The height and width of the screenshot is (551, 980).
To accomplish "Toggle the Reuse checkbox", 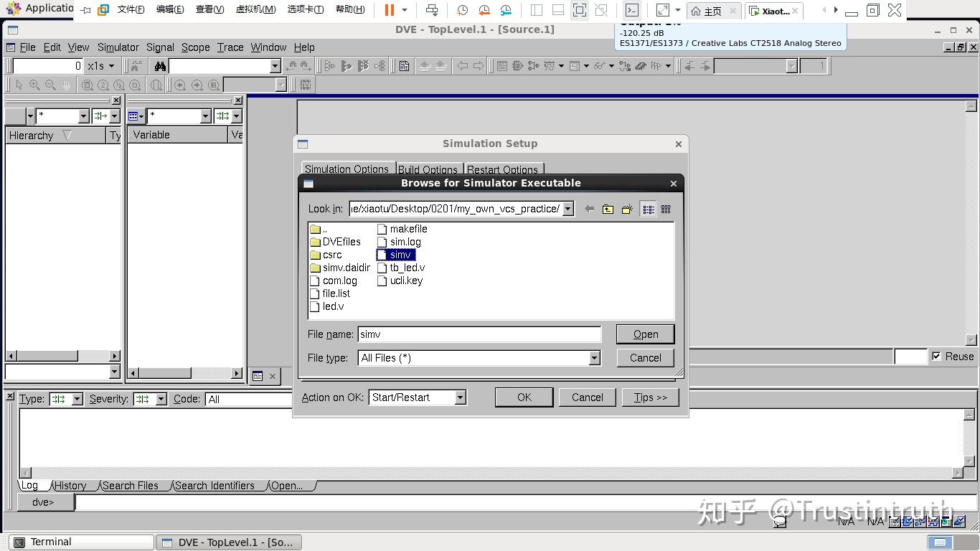I will point(936,356).
